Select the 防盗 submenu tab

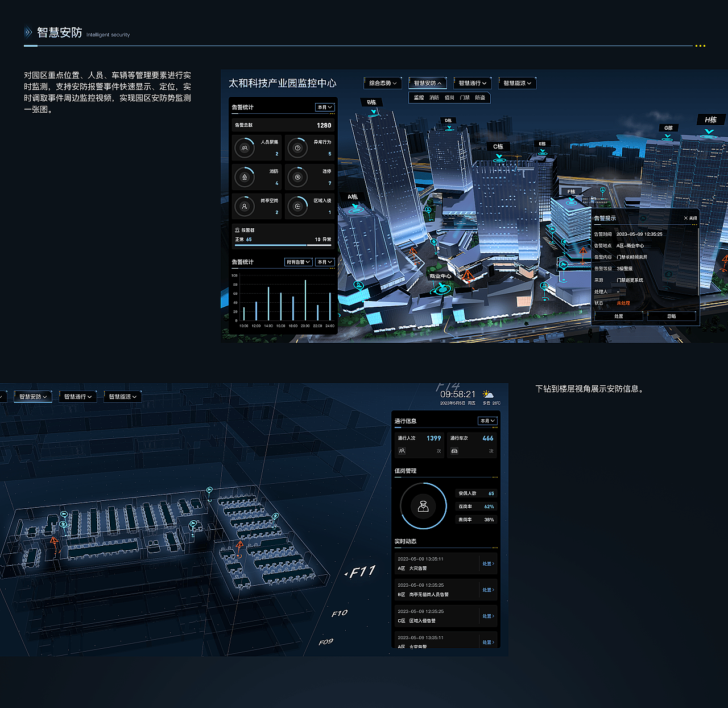480,98
